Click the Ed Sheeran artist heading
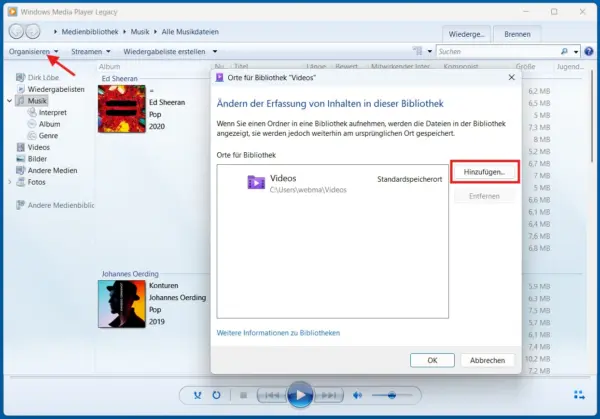 coord(119,78)
